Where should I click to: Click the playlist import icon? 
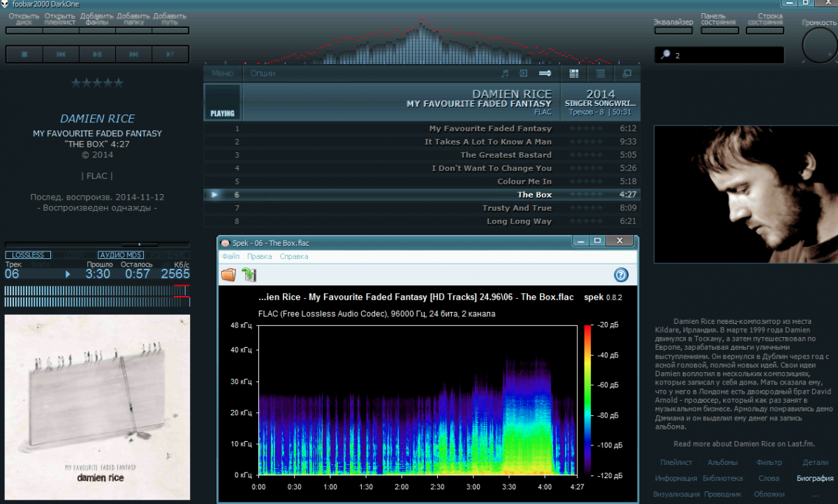pos(523,73)
